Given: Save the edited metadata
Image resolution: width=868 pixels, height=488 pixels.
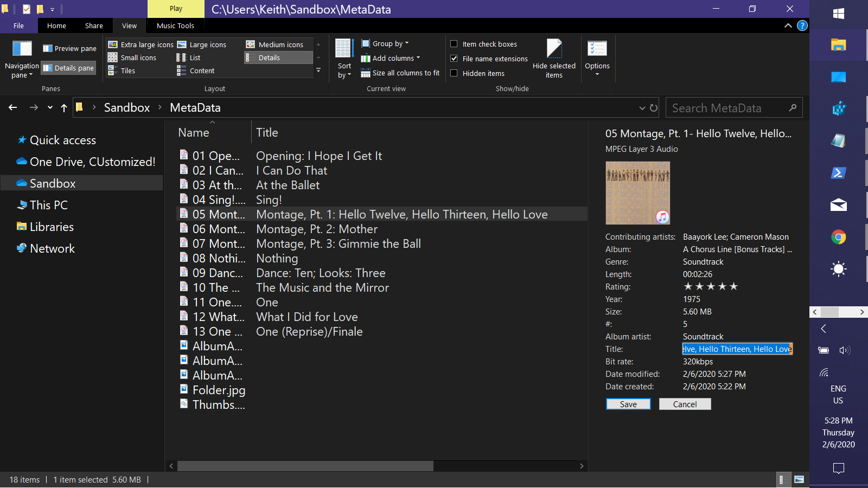Looking at the screenshot, I should point(628,404).
